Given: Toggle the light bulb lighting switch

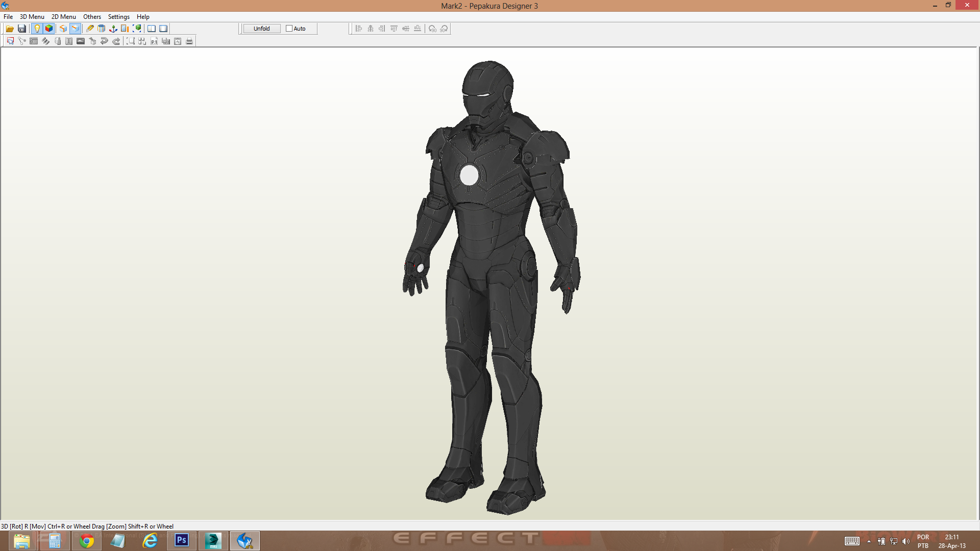Looking at the screenshot, I should pyautogui.click(x=37, y=29).
